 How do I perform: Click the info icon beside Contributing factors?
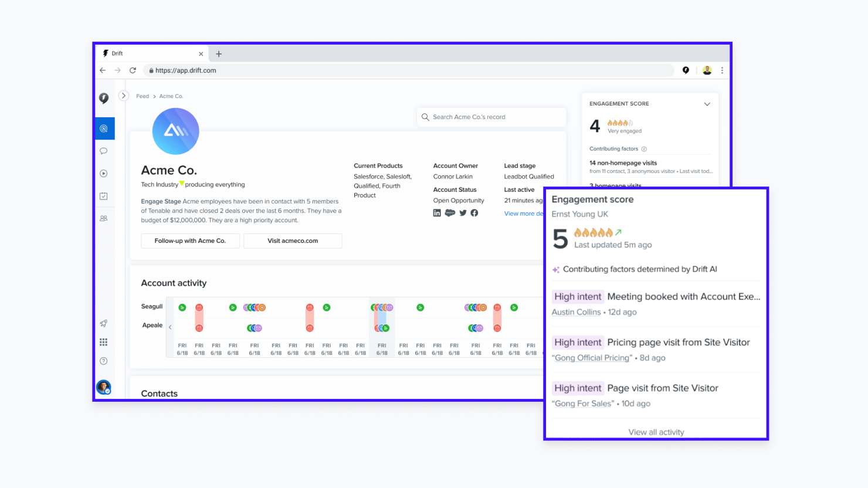(x=644, y=149)
